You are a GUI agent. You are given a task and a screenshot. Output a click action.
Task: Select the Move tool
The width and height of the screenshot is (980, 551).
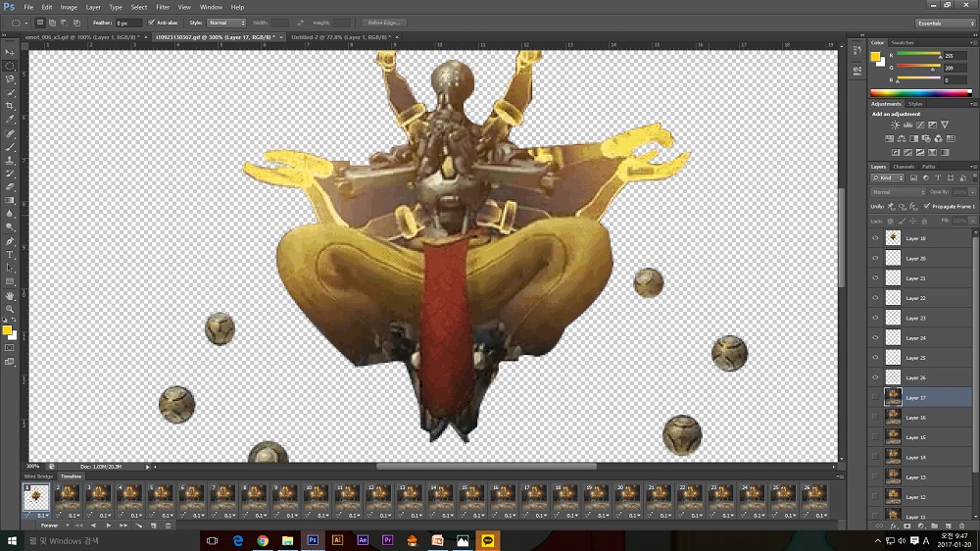point(10,53)
